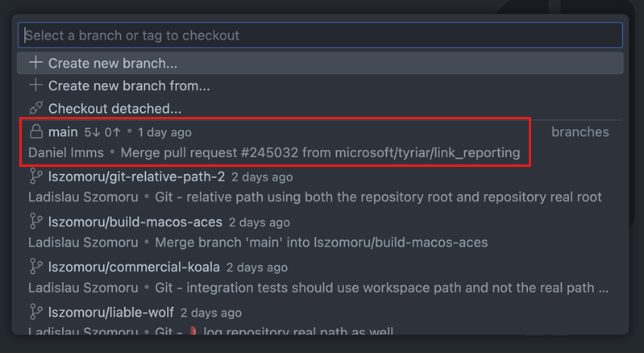Click branch icon for lszomoru/build-macos-aces
Screen dimensions: 644x353
coord(35,222)
